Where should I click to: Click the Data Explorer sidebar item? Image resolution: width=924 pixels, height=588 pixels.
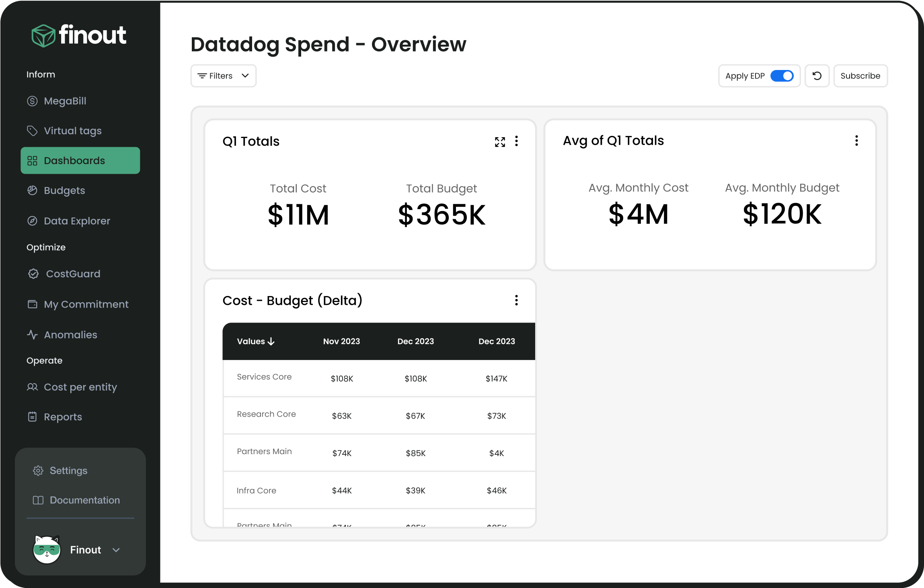tap(78, 220)
